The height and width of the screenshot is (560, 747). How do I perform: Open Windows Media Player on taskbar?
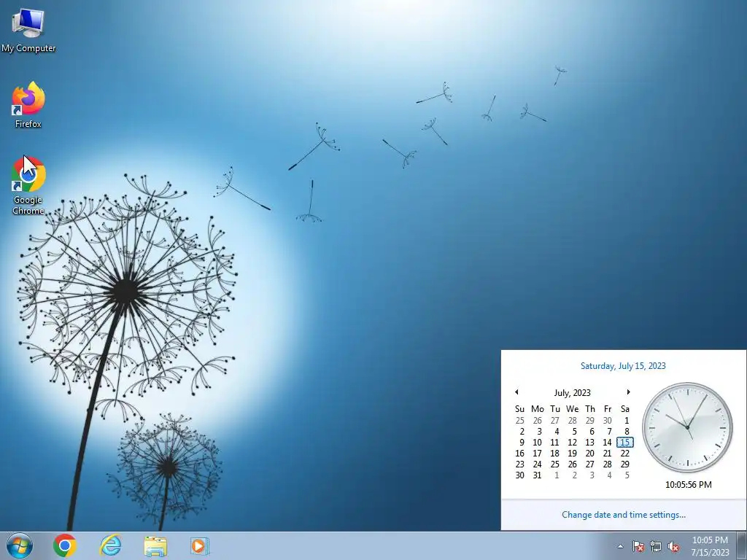(199, 545)
